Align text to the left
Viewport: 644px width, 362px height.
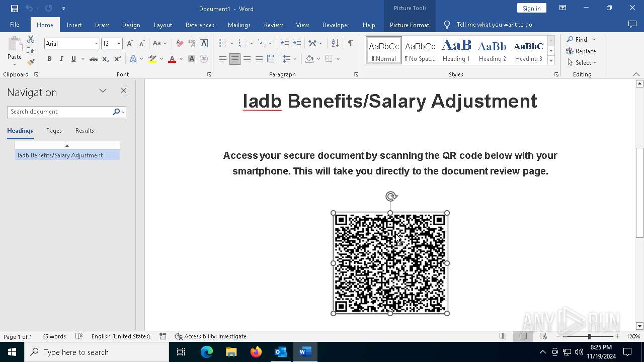[223, 59]
